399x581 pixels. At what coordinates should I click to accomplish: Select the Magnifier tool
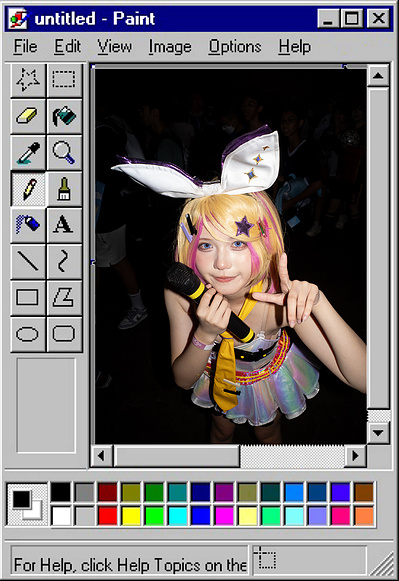click(64, 153)
